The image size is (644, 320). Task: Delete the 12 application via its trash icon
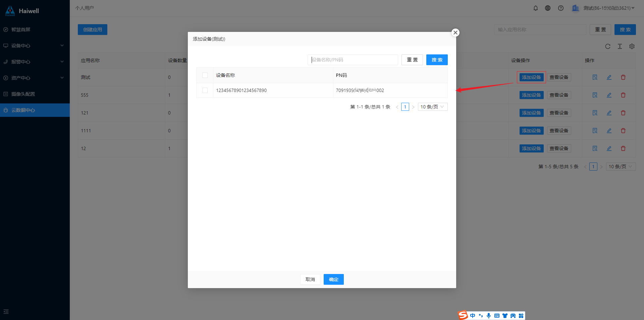tap(623, 148)
